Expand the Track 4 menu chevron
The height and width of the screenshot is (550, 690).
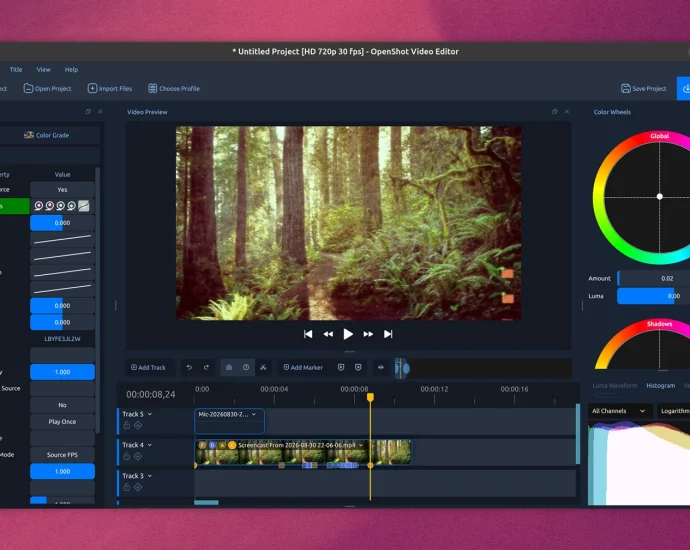click(x=150, y=445)
